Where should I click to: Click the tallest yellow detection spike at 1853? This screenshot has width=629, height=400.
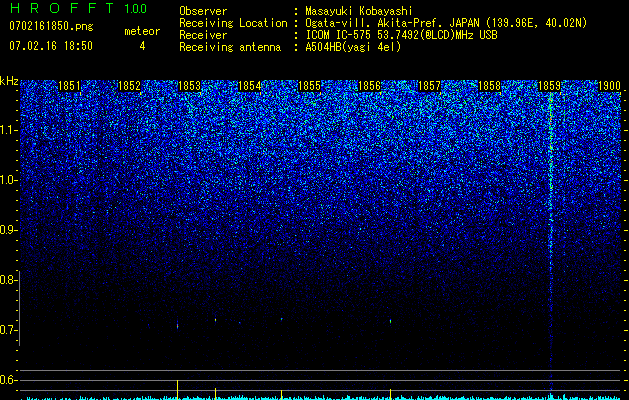[x=177, y=390]
